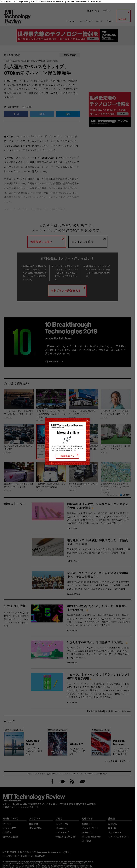Open eムック menu item
The height and width of the screenshot is (868, 137).
coord(99,21)
